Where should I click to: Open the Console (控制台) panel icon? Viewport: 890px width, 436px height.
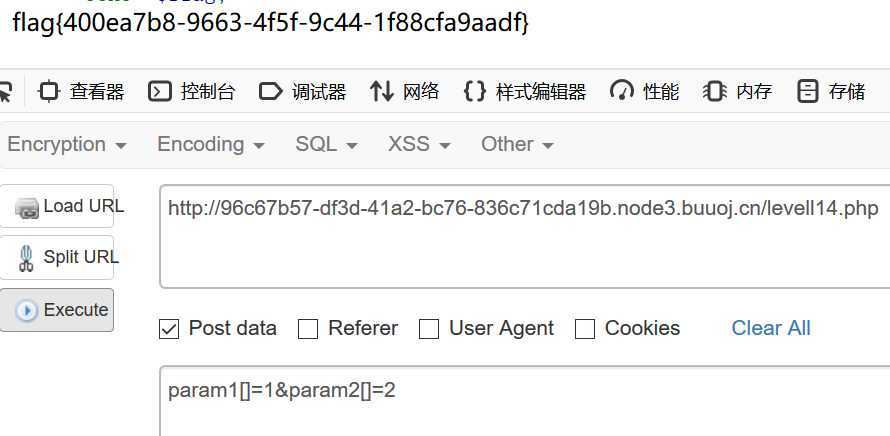click(159, 91)
